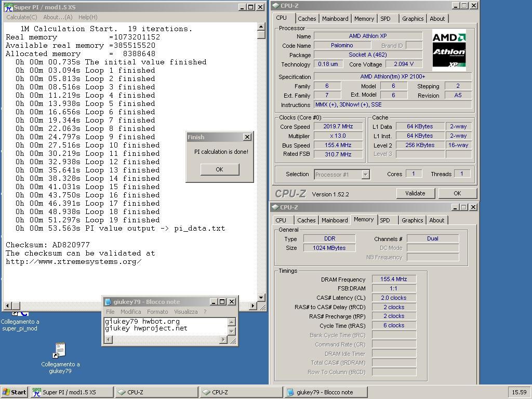Click the Super PI vertical scrollbar down arrow
The width and height of the screenshot is (532, 399).
click(261, 298)
